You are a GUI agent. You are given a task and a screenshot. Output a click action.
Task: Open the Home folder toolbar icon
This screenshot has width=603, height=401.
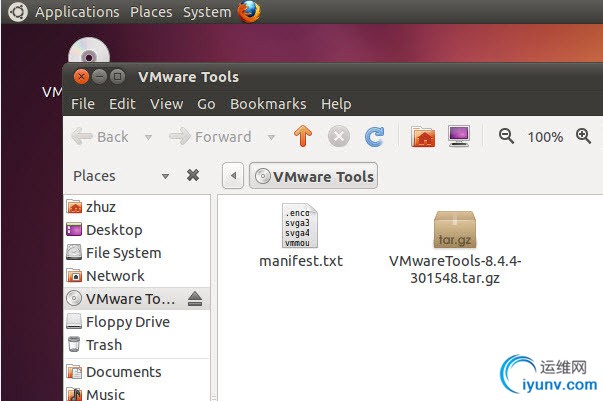click(x=423, y=136)
